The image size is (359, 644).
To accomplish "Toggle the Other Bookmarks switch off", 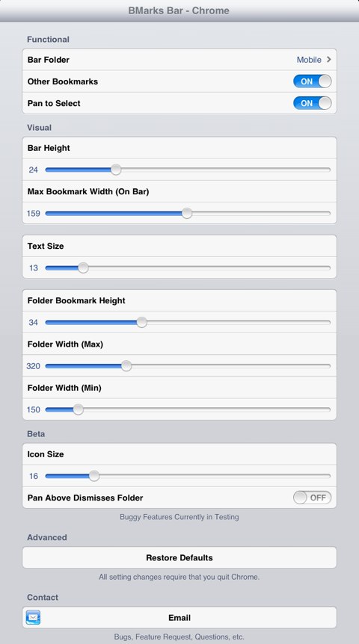I will (312, 81).
